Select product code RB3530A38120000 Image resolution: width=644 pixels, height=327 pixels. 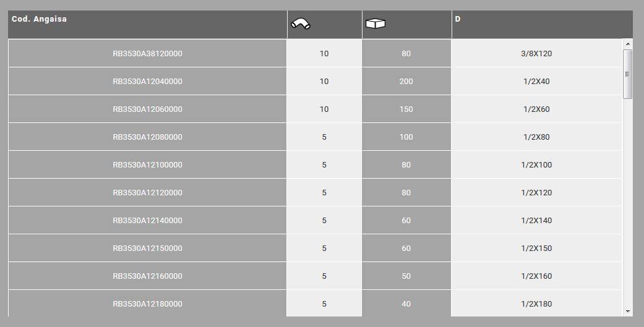coord(147,54)
